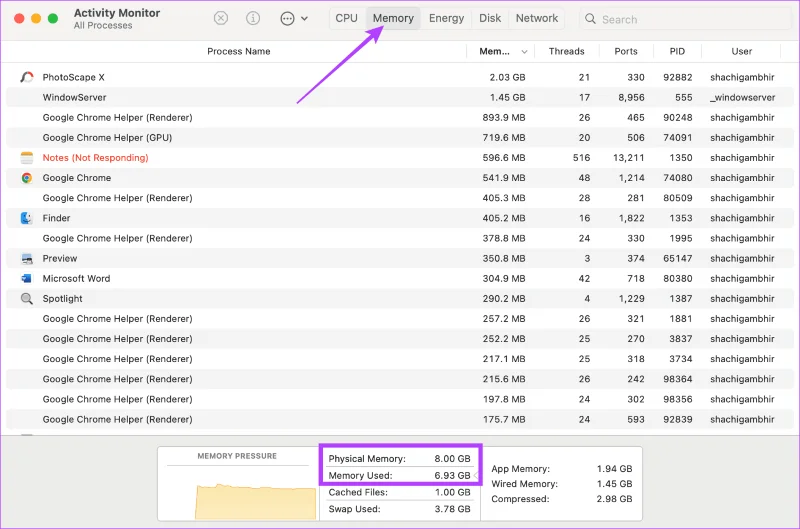Image resolution: width=800 pixels, height=529 pixels.
Task: Click the Swap Used 3.78 GB value
Action: click(453, 509)
